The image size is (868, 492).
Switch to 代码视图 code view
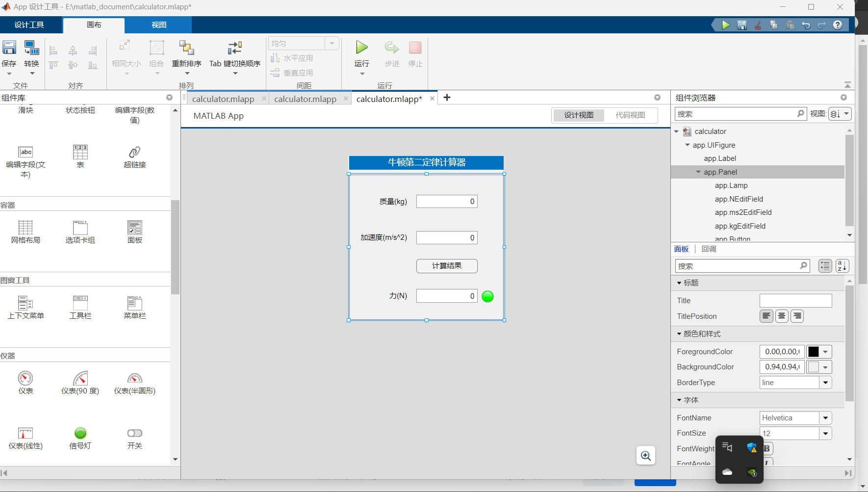[x=631, y=115]
